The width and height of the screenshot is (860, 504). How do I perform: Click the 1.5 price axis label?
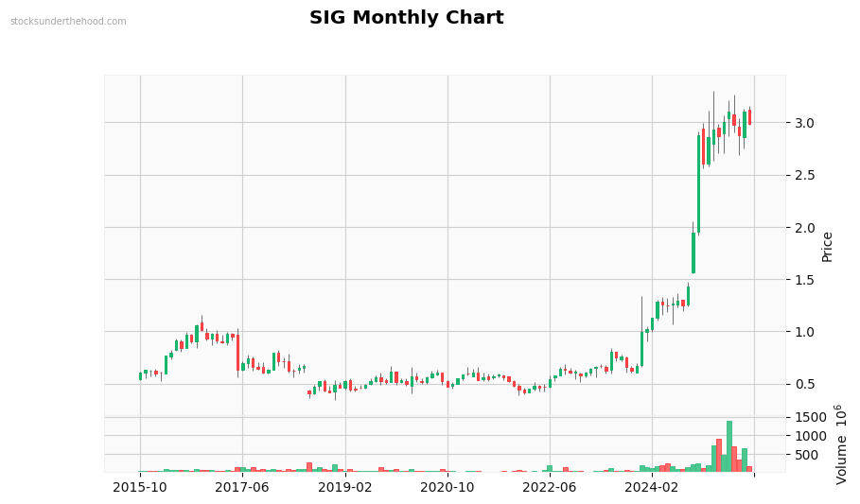(x=804, y=280)
